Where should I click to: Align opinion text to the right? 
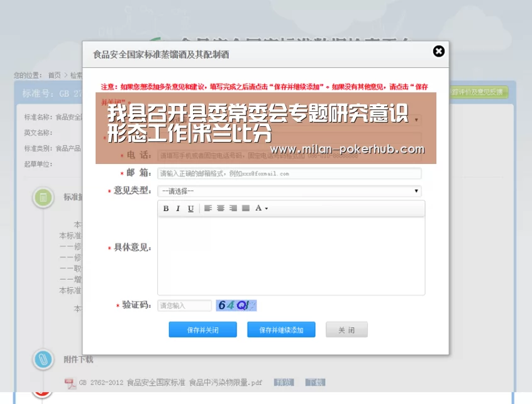pyautogui.click(x=233, y=208)
